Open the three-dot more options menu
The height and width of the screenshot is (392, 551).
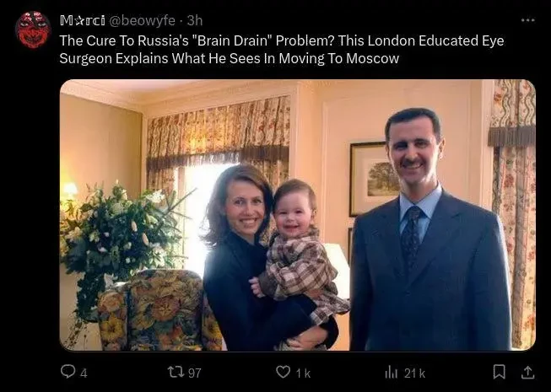coord(527,20)
